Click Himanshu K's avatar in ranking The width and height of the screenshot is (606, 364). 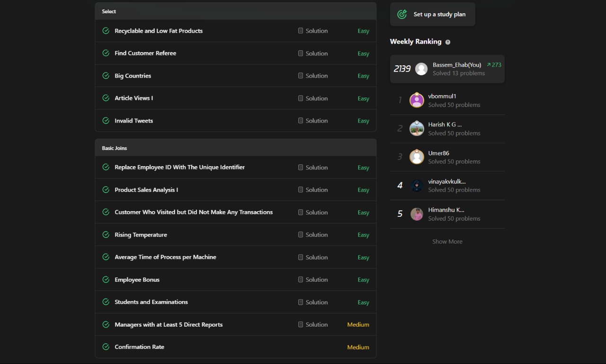(417, 214)
